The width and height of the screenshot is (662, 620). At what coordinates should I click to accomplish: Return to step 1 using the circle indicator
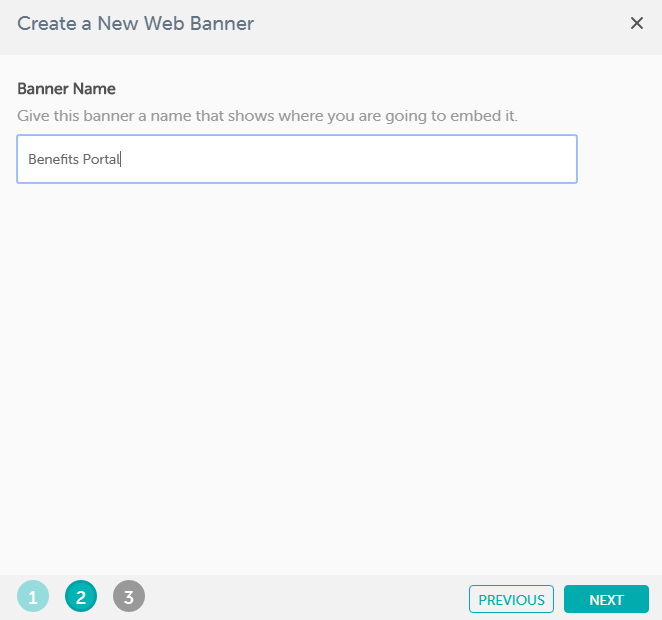point(33,598)
